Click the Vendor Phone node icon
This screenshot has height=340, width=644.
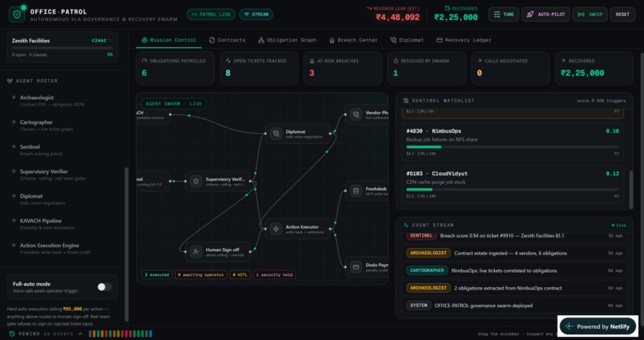click(356, 114)
